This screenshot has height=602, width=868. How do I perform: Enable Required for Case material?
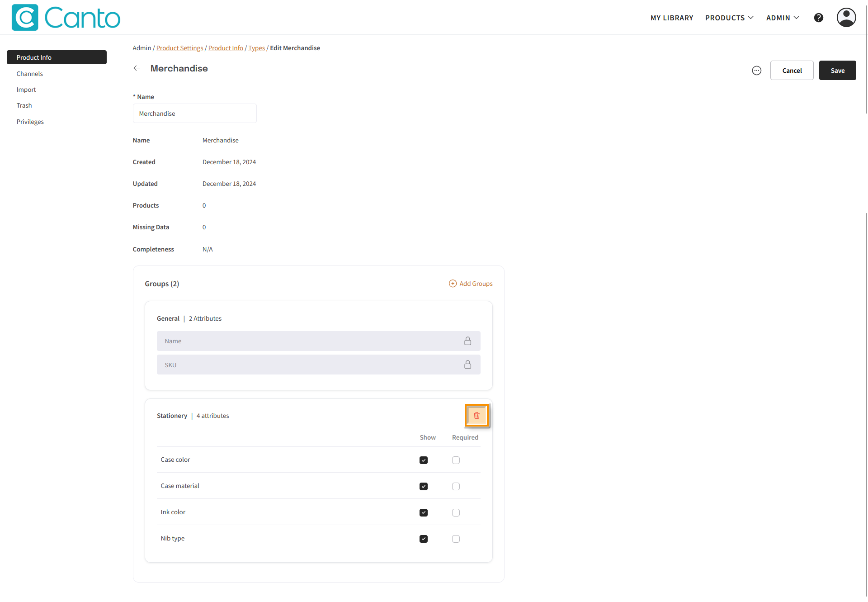[456, 486]
